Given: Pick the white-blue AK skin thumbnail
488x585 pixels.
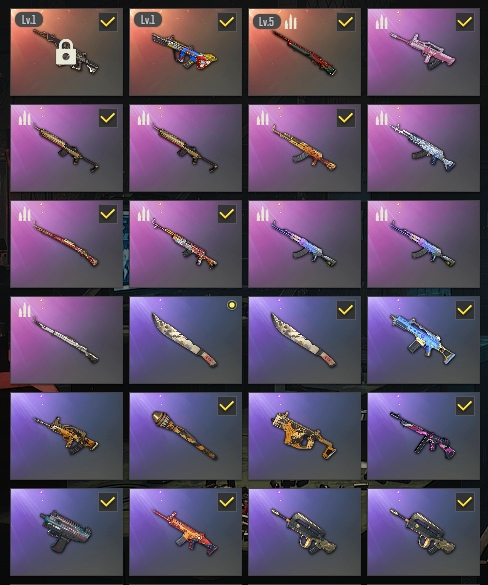Looking at the screenshot, I should (x=423, y=148).
